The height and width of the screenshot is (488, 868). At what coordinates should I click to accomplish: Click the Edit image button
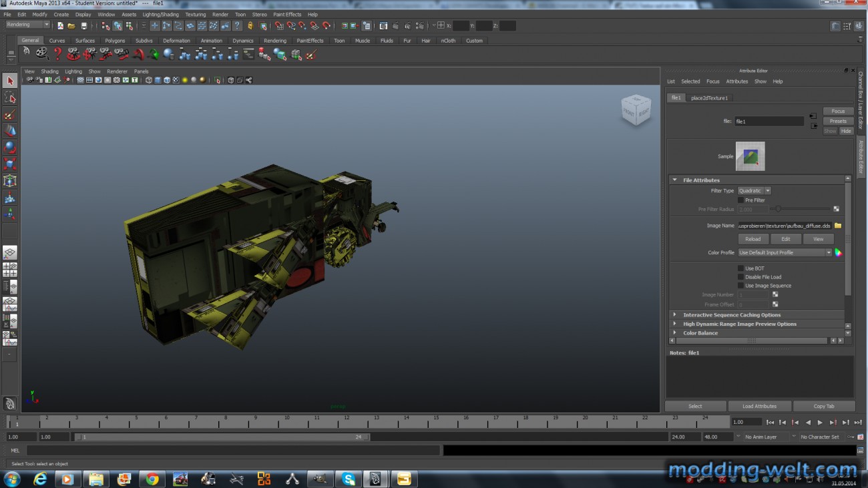tap(786, 239)
